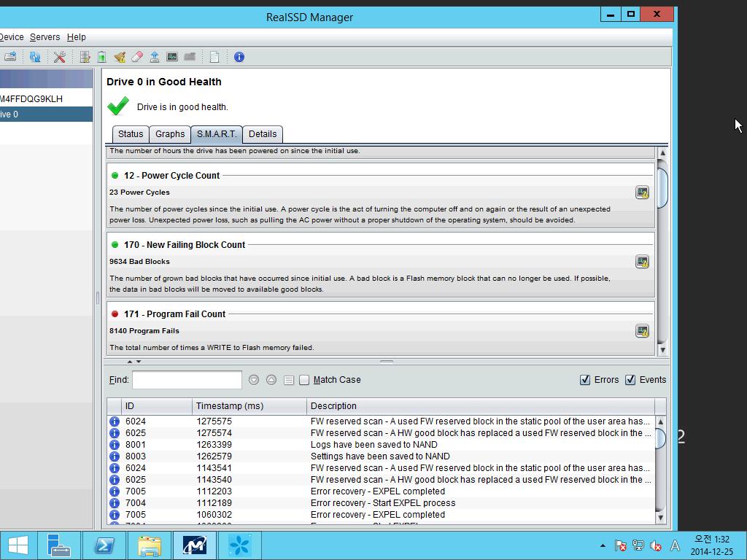Switch to the Status tab
Image resolution: width=747 pixels, height=560 pixels.
coord(131,134)
